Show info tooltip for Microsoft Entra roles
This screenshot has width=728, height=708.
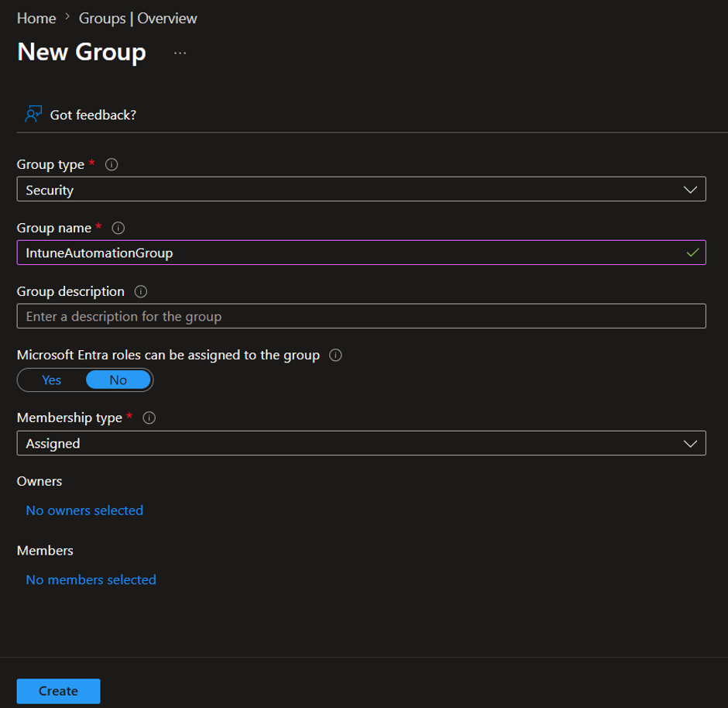pyautogui.click(x=335, y=355)
